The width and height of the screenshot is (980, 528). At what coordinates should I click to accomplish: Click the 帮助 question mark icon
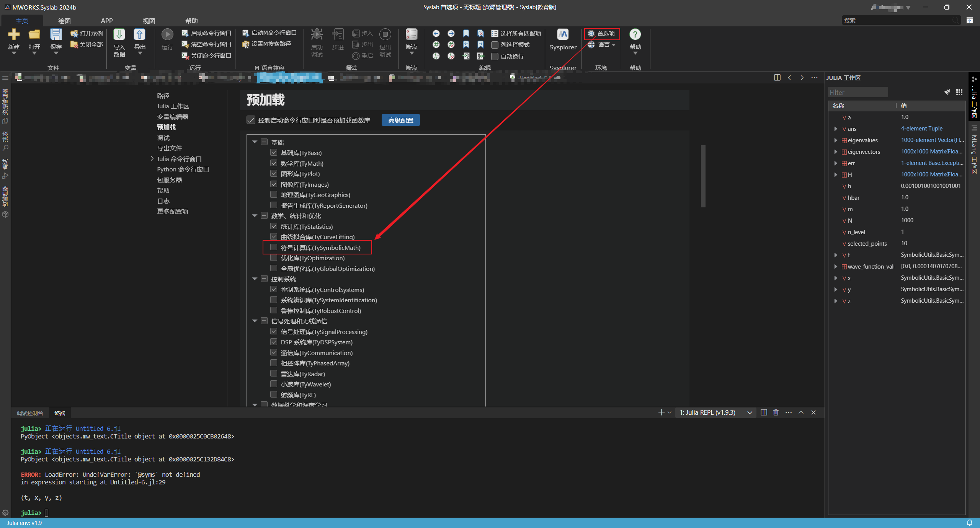635,34
